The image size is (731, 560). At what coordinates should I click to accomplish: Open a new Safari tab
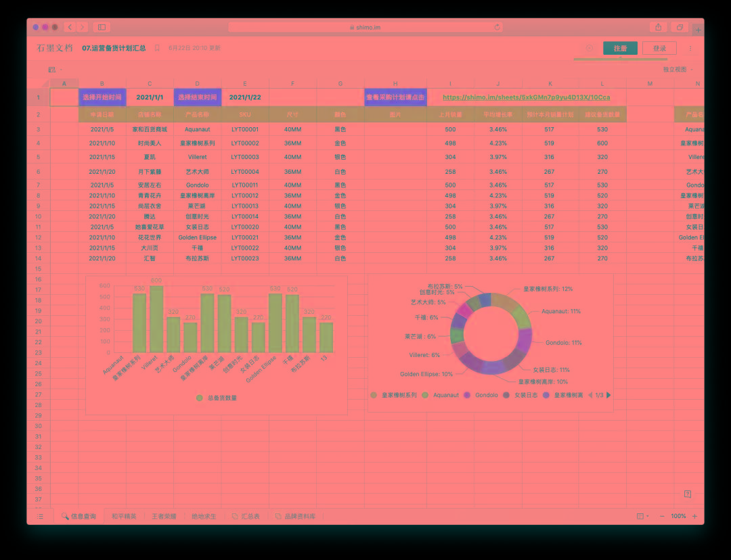point(698,30)
